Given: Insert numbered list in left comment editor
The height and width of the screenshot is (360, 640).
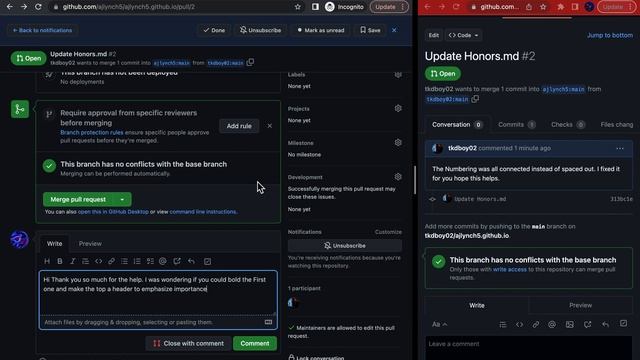Looking at the screenshot, I should coord(137,261).
